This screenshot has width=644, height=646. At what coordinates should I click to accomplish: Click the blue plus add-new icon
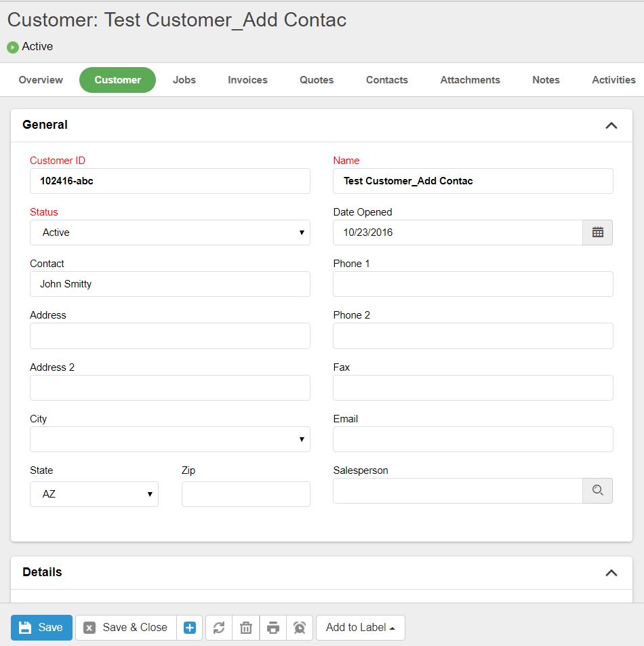(190, 628)
